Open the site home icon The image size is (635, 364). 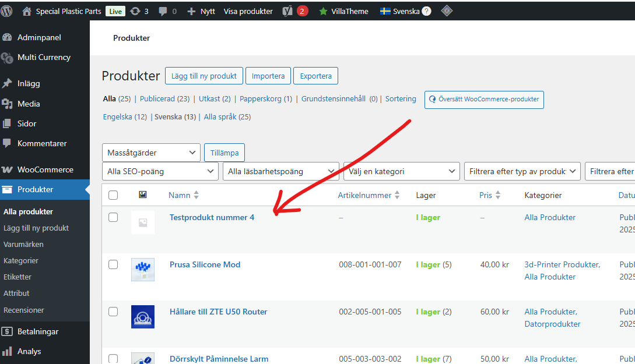[27, 11]
